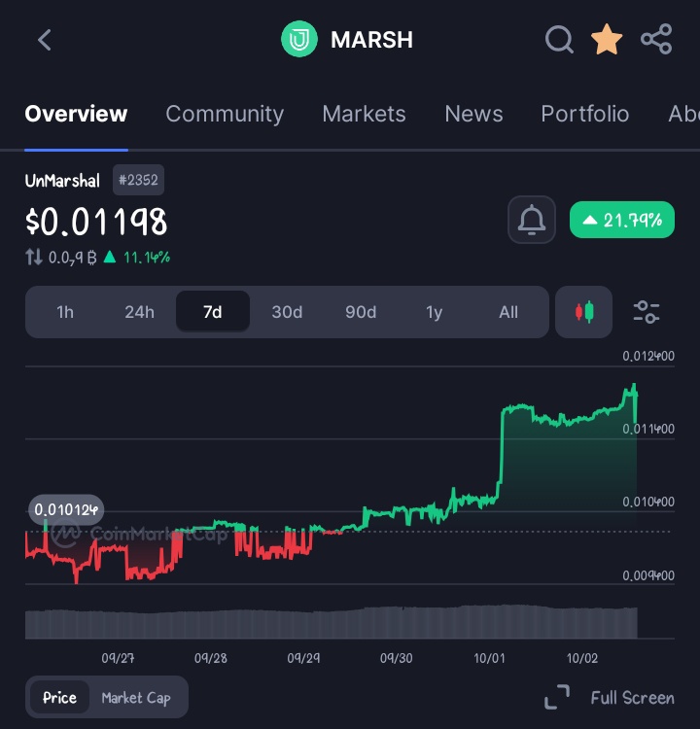Screen dimensions: 700x729
Task: Tap the UnMarshal coin name
Action: tap(62, 181)
